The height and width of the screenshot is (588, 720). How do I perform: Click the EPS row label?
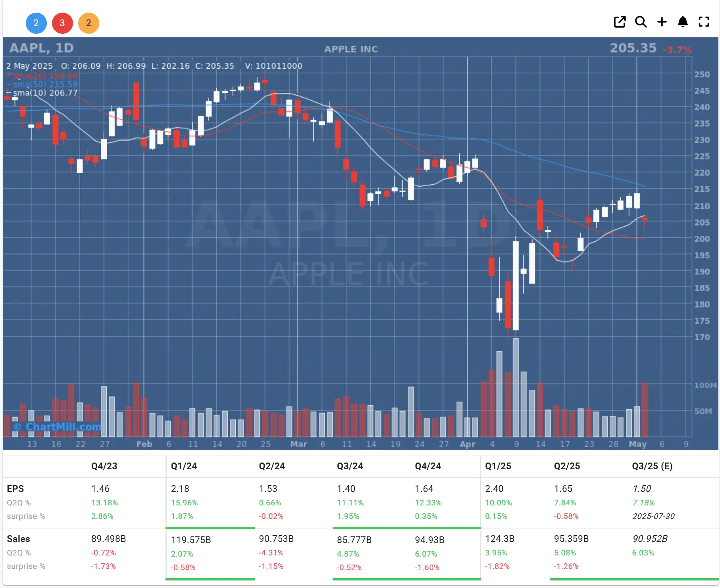15,489
